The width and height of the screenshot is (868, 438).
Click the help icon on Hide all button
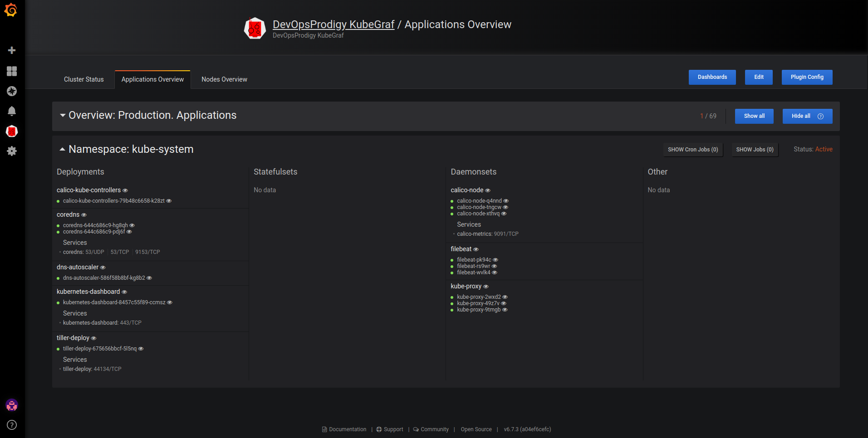pyautogui.click(x=820, y=117)
